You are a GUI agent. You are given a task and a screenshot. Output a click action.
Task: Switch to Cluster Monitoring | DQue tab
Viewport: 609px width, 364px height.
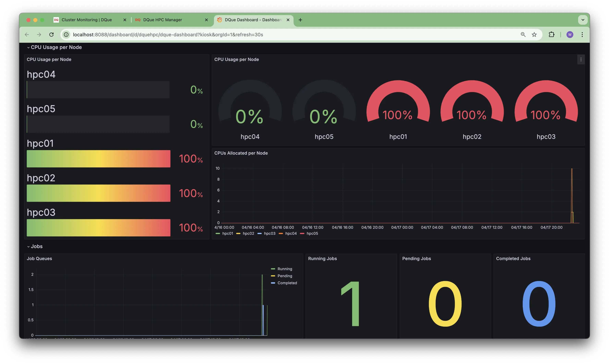86,20
